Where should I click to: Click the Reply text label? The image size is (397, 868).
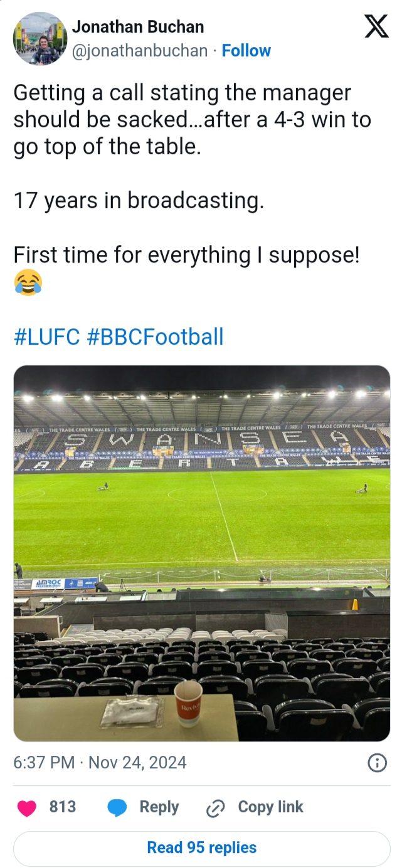coord(159,807)
